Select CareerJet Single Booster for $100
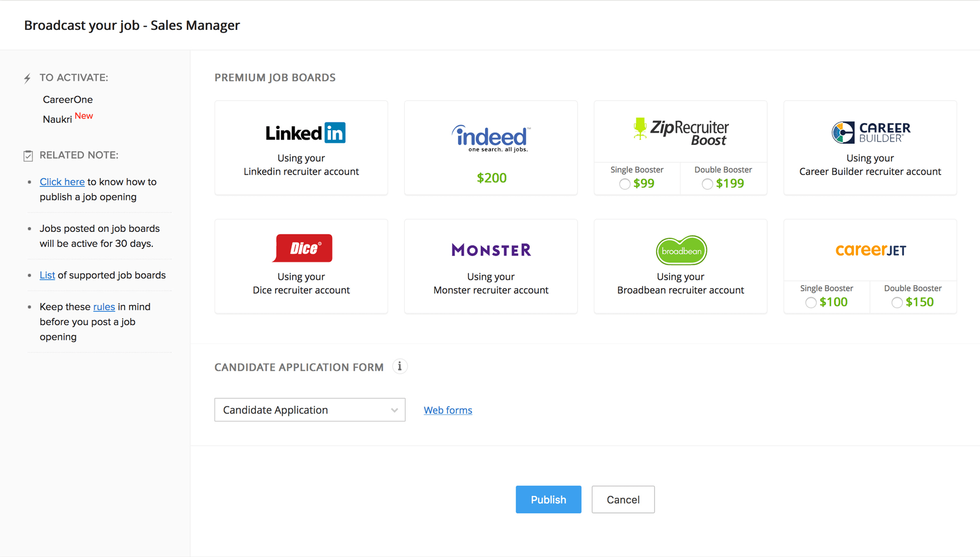This screenshot has height=557, width=980. (811, 302)
